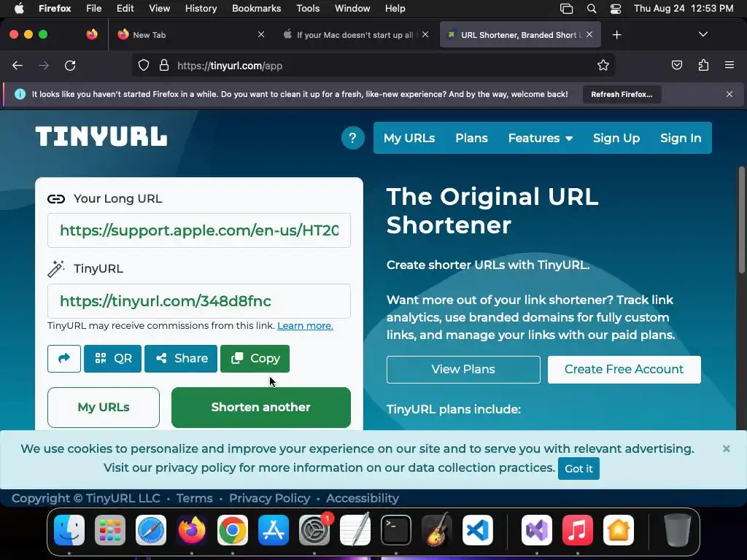Open Safari from the Dock

[151, 530]
